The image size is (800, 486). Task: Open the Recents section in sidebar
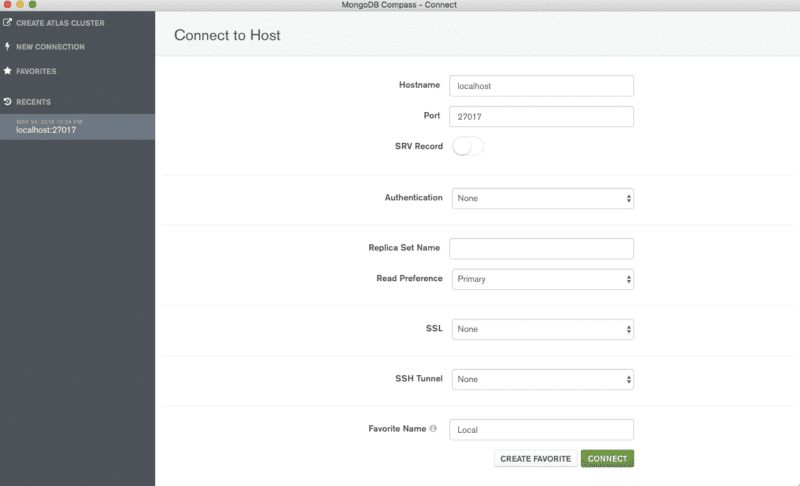33,102
